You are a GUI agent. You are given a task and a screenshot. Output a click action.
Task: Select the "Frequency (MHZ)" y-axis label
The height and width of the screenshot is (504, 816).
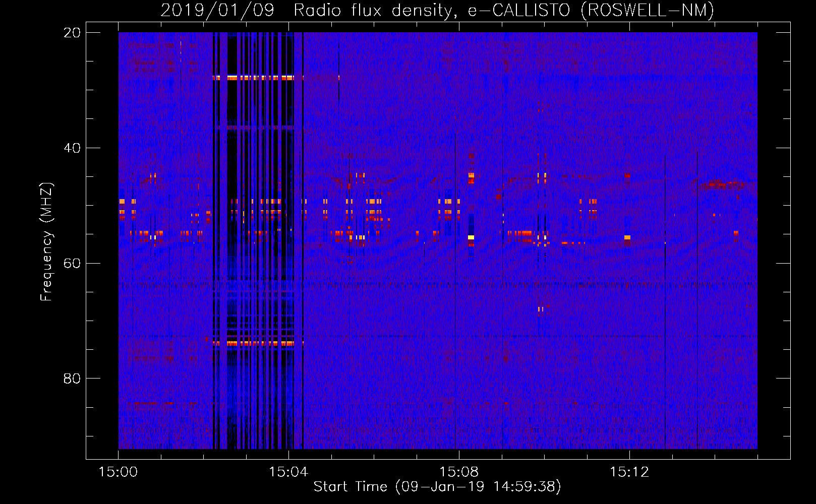pos(46,242)
